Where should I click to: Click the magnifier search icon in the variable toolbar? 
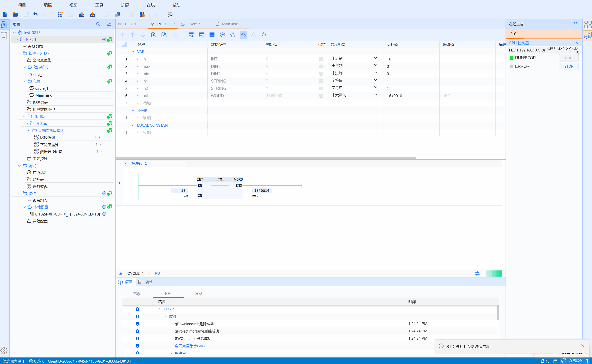[x=264, y=35]
